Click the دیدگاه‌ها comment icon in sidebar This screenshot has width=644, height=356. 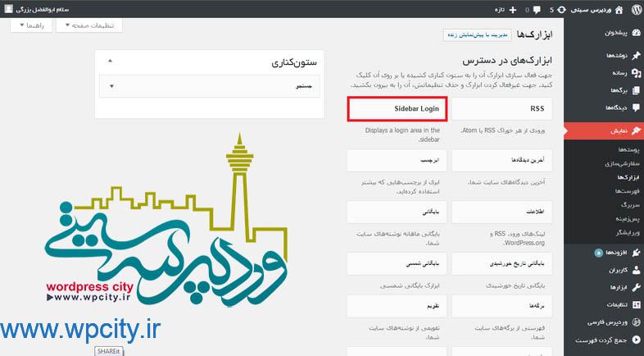pyautogui.click(x=636, y=107)
